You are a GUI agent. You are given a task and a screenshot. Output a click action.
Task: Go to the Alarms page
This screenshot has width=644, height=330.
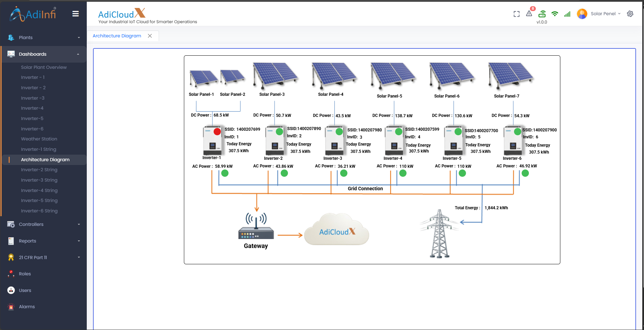point(27,306)
